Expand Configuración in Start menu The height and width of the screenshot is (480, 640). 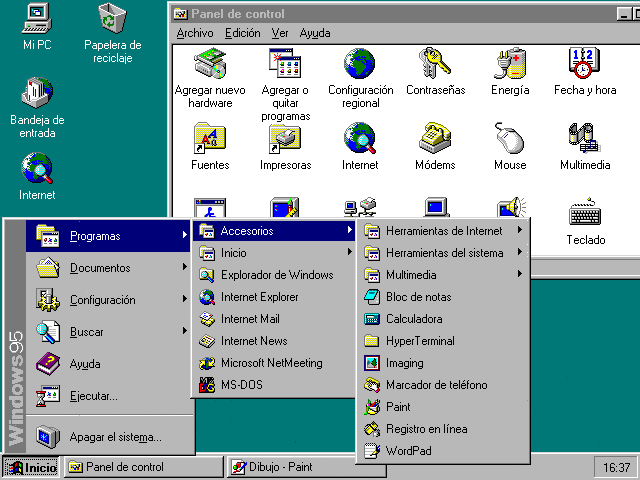click(x=109, y=300)
